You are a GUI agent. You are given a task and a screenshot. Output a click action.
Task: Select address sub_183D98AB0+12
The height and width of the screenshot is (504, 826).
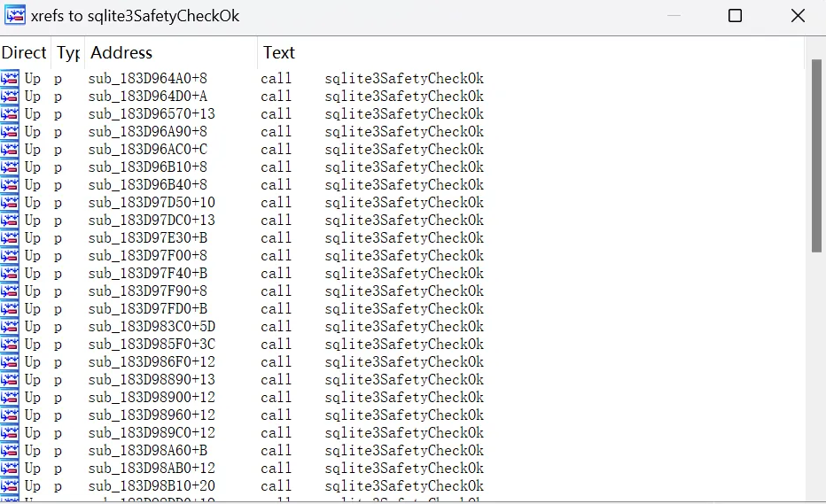point(152,469)
